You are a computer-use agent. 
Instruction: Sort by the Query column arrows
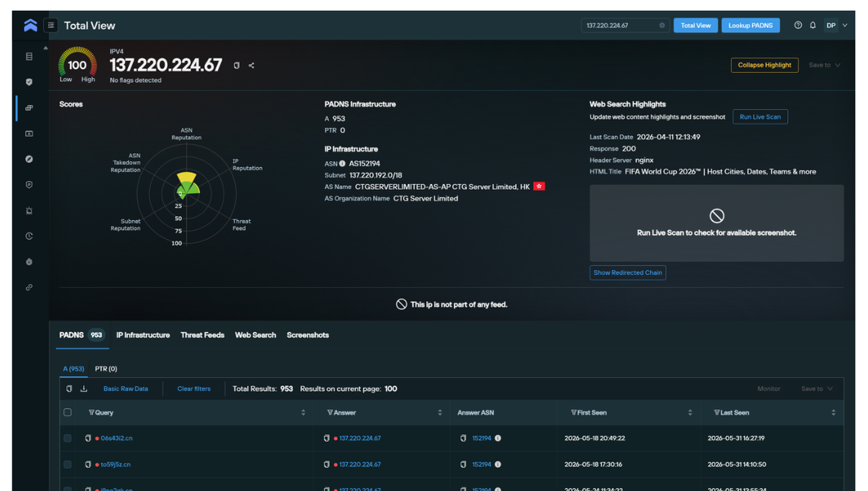tap(303, 412)
